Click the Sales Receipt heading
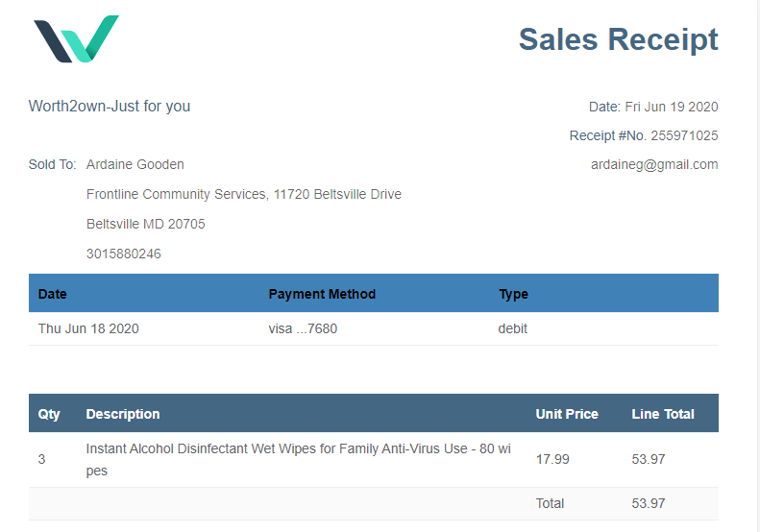This screenshot has width=760, height=532. (x=618, y=39)
